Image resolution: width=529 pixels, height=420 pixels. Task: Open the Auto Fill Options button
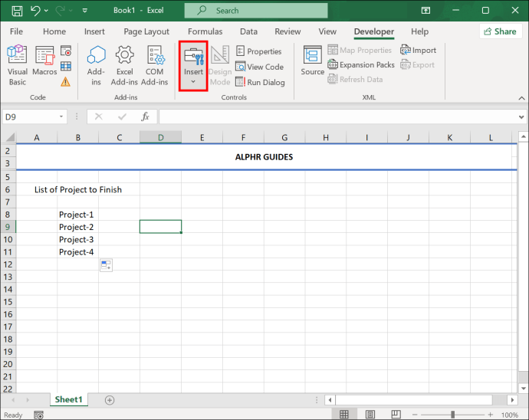pyautogui.click(x=107, y=265)
